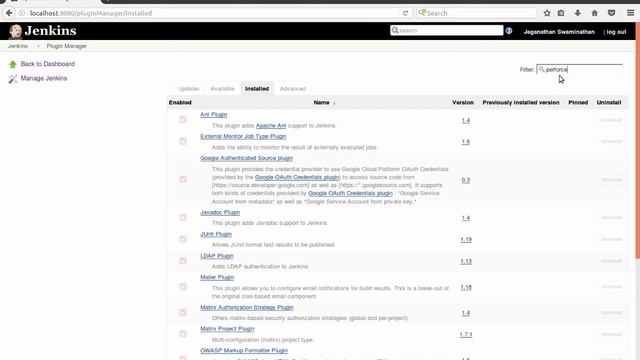Open the Firefox hamburger menu
This screenshot has width=640, height=360.
click(631, 13)
